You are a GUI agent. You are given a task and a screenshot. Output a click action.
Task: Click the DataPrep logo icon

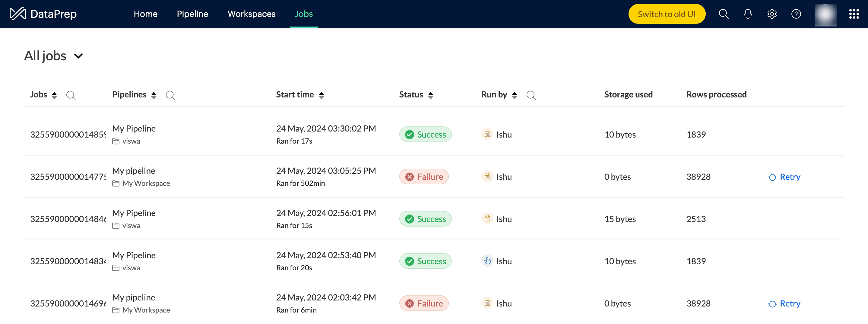(x=17, y=14)
